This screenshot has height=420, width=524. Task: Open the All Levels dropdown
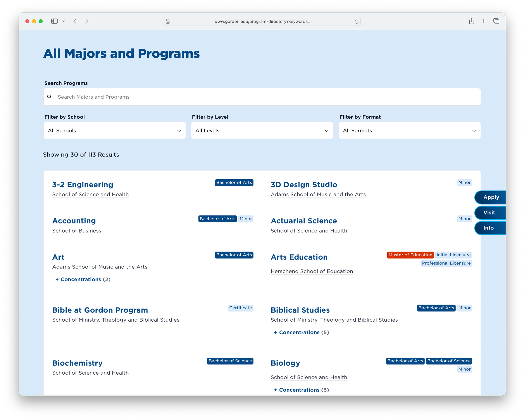pos(262,130)
